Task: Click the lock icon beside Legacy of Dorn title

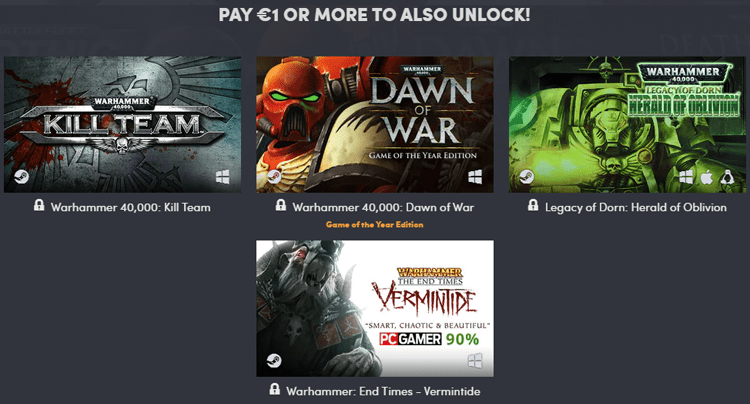Action: (x=533, y=206)
